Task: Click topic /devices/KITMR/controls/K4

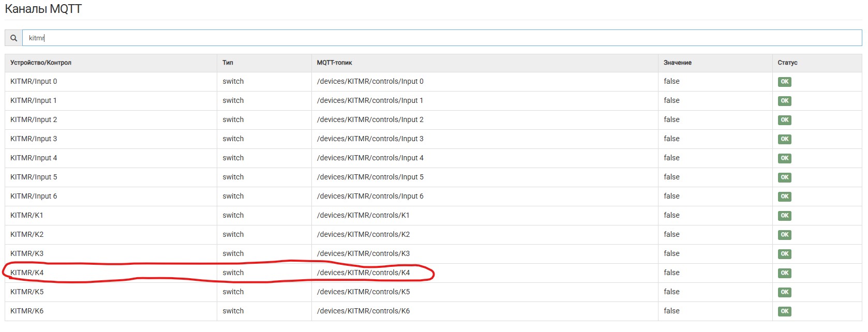Action: (x=364, y=273)
